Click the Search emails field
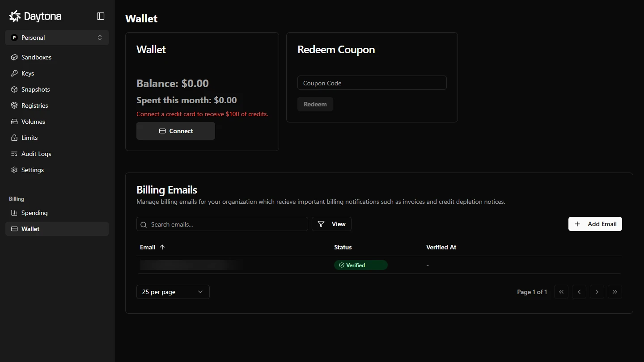The width and height of the screenshot is (644, 362). (222, 224)
